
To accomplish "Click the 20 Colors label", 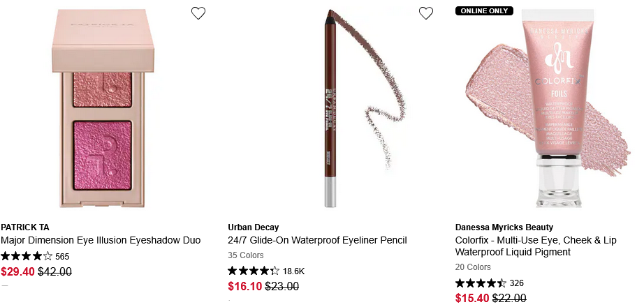I will click(x=473, y=267).
